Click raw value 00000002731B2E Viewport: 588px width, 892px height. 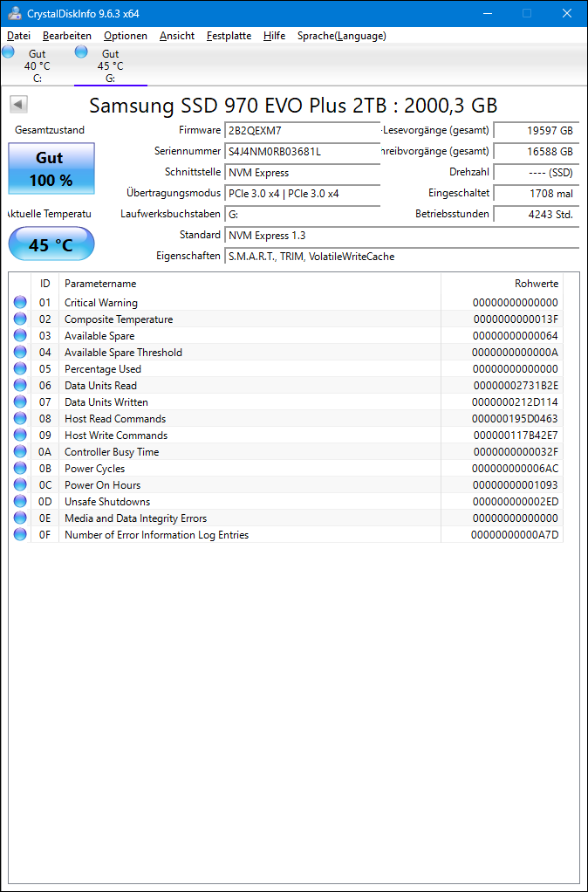516,385
